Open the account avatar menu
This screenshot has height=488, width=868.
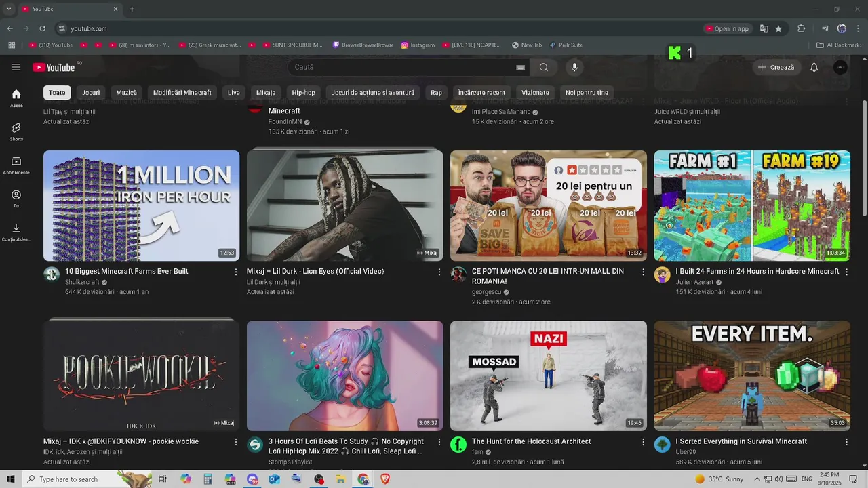840,67
